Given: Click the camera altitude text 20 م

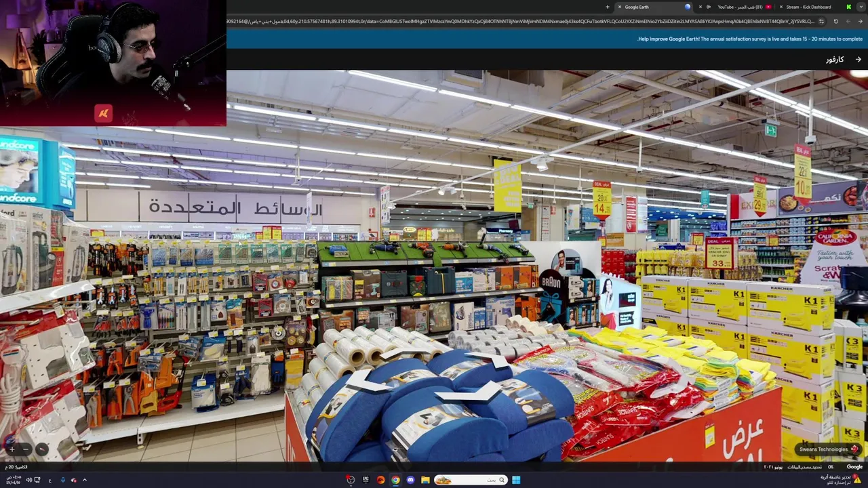Looking at the screenshot, I should [16, 467].
